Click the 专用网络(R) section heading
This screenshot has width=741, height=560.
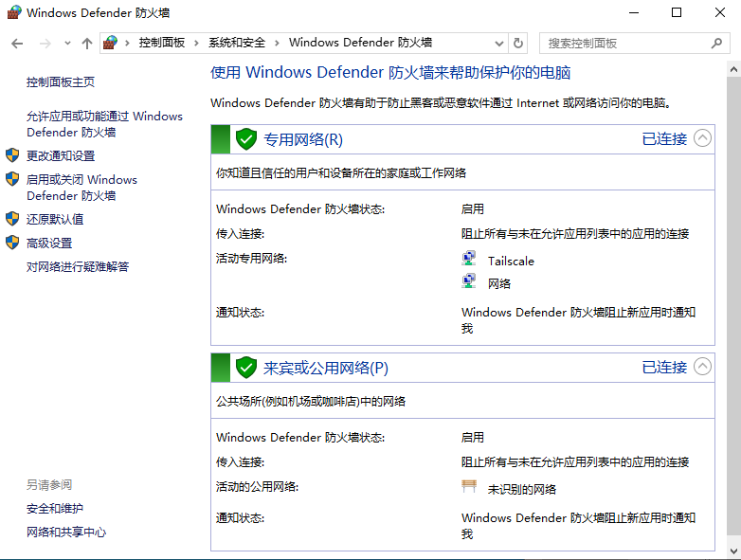pyautogui.click(x=303, y=139)
